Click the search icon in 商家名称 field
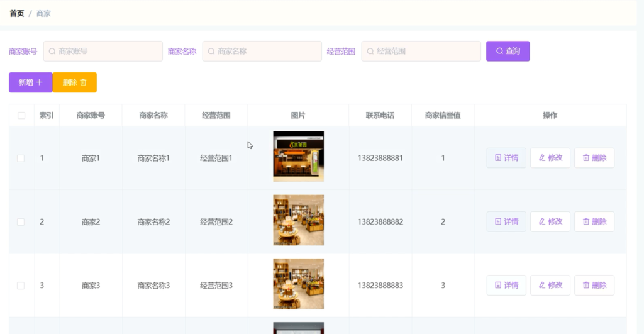 [211, 52]
